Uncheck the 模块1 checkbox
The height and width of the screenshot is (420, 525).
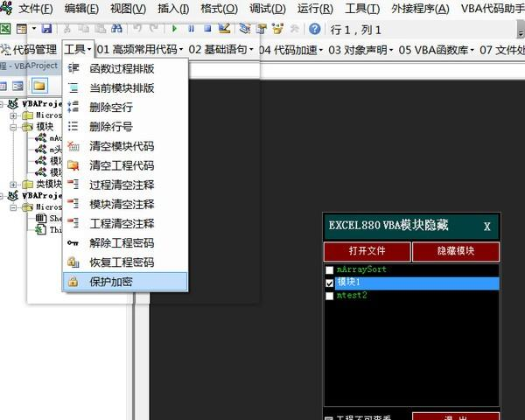click(x=330, y=283)
